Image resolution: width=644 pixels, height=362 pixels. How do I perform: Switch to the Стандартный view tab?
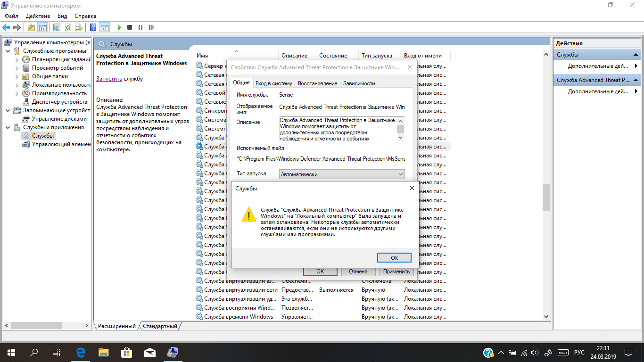tap(160, 326)
